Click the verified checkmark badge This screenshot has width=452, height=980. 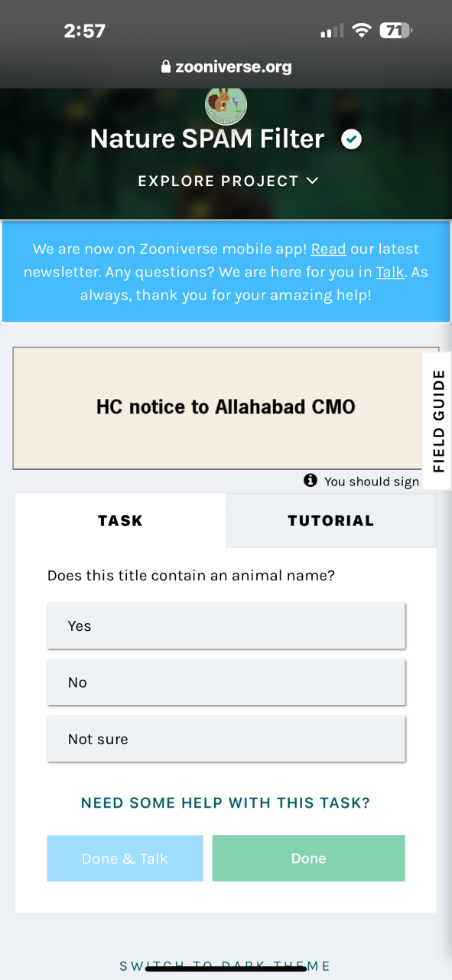coord(351,139)
